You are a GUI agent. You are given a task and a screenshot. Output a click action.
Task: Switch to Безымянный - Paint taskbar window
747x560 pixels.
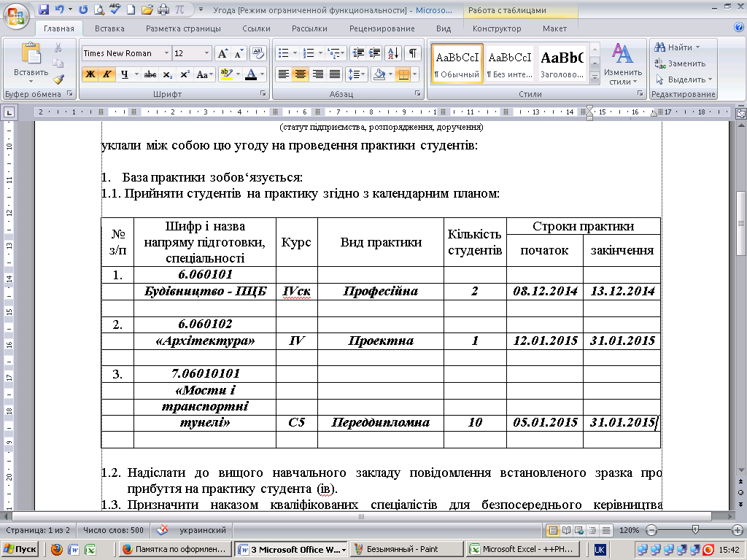[408, 550]
